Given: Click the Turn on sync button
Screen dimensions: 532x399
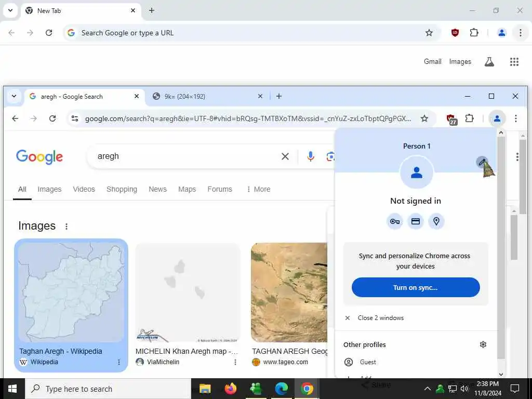Looking at the screenshot, I should point(416,287).
